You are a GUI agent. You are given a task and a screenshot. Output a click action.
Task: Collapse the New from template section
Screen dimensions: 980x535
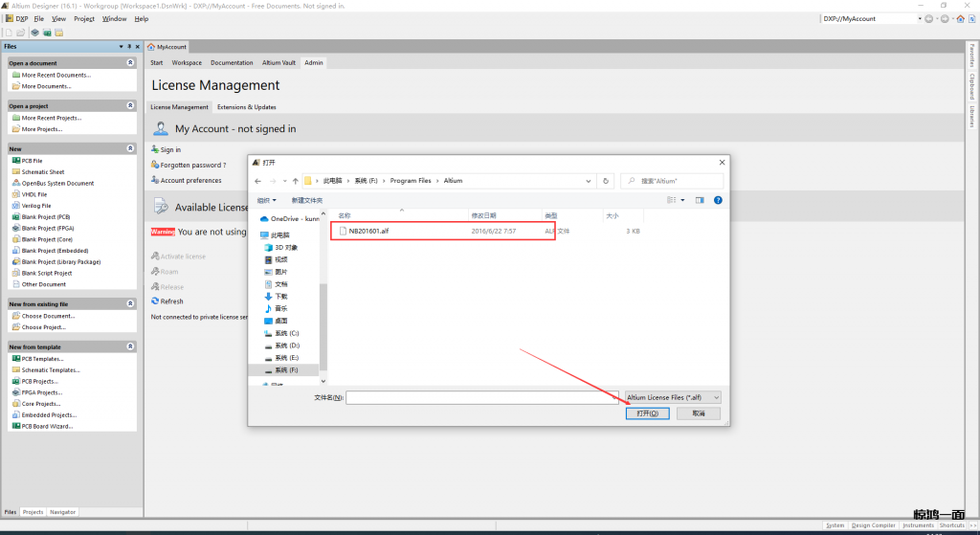[130, 346]
